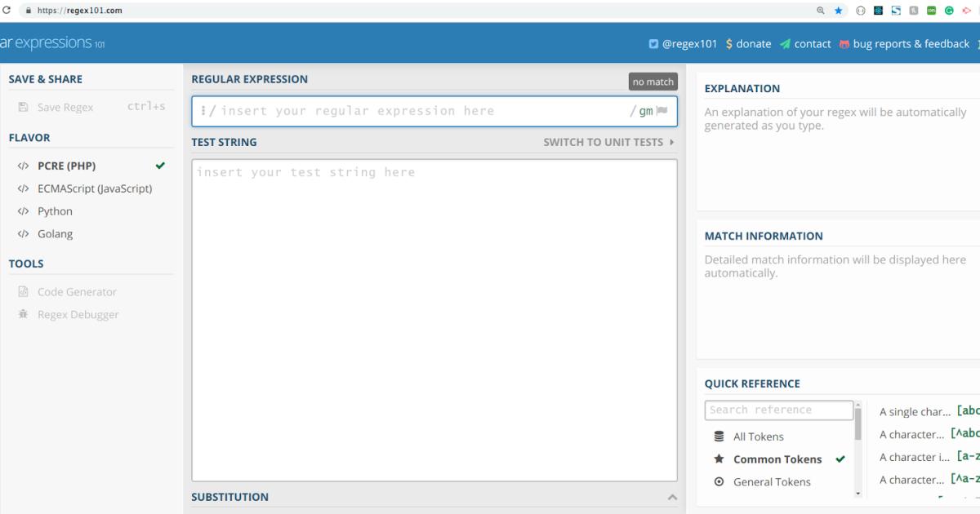Screen dimensions: 980x514
Task: Click the code icon beside PCRE (PHP)
Action: [23, 166]
